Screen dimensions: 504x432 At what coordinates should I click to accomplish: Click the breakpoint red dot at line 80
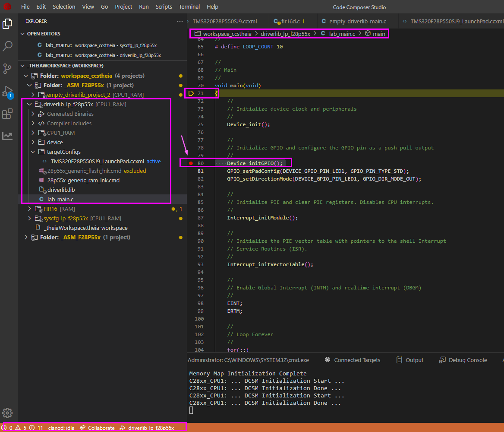pos(191,164)
